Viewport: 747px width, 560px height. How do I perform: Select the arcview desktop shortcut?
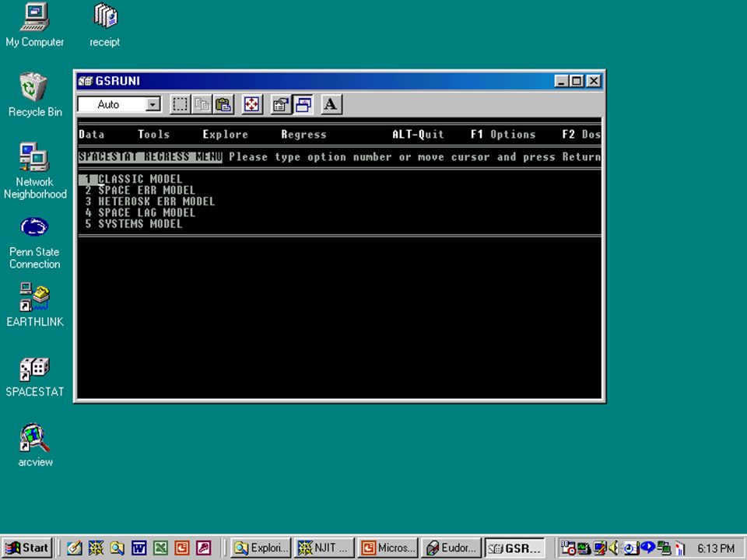35,445
